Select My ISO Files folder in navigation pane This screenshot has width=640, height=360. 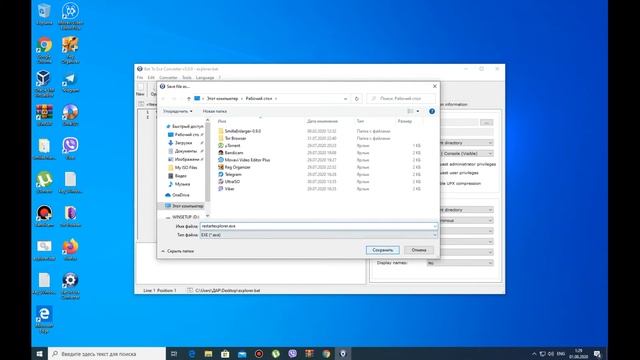tap(182, 167)
